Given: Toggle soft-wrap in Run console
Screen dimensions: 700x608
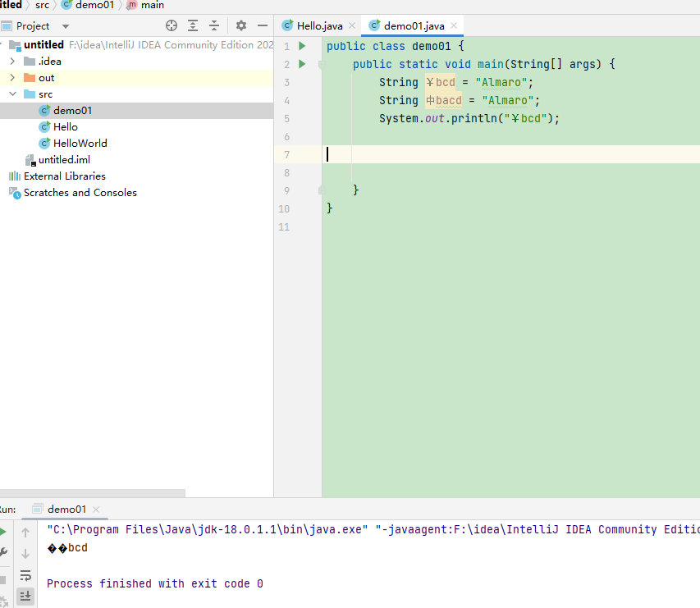Looking at the screenshot, I should [x=25, y=575].
